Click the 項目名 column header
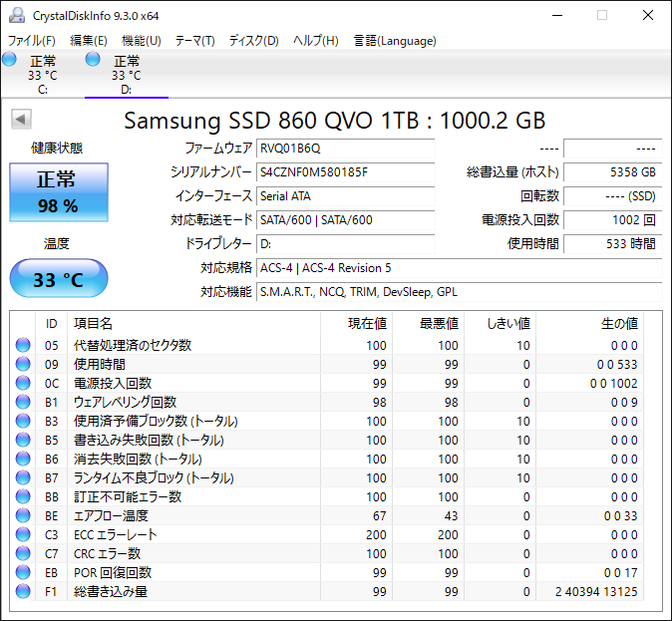The image size is (672, 621). (193, 324)
